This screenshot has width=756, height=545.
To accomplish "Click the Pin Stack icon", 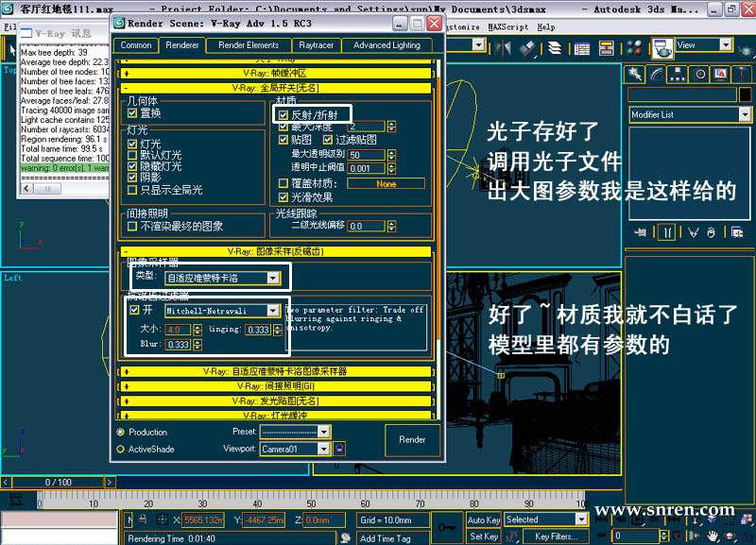I will pyautogui.click(x=641, y=232).
